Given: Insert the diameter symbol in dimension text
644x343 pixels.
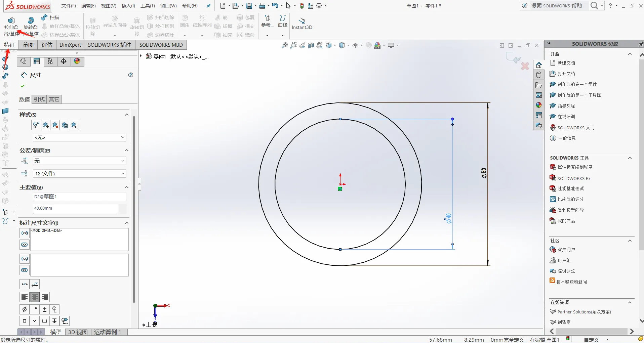Looking at the screenshot, I should coord(25,309).
